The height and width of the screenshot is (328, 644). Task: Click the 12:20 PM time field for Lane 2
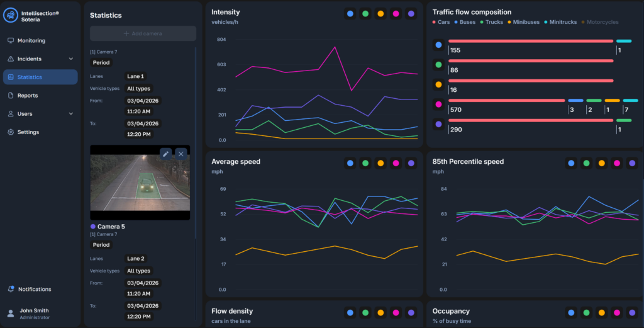138,317
